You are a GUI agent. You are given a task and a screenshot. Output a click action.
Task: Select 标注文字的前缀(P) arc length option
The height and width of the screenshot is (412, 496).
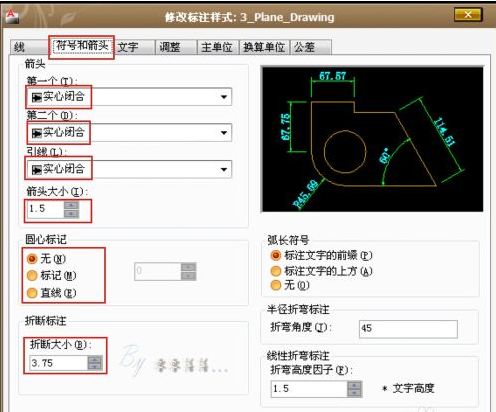[321, 255]
